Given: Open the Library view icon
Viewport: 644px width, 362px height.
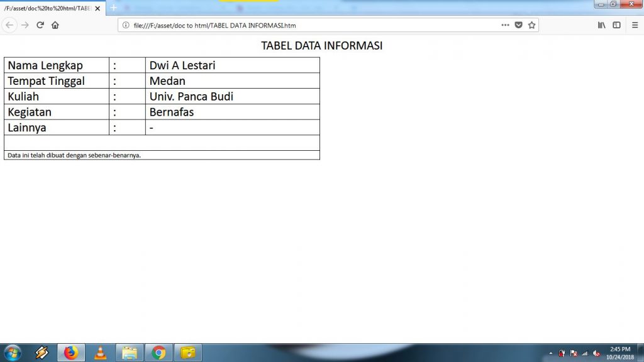Looking at the screenshot, I should tap(601, 25).
